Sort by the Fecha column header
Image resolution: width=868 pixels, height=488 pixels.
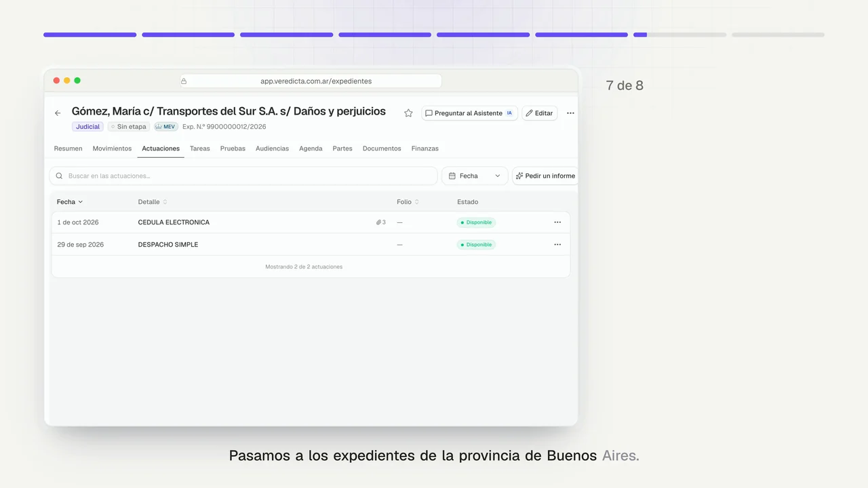point(70,202)
